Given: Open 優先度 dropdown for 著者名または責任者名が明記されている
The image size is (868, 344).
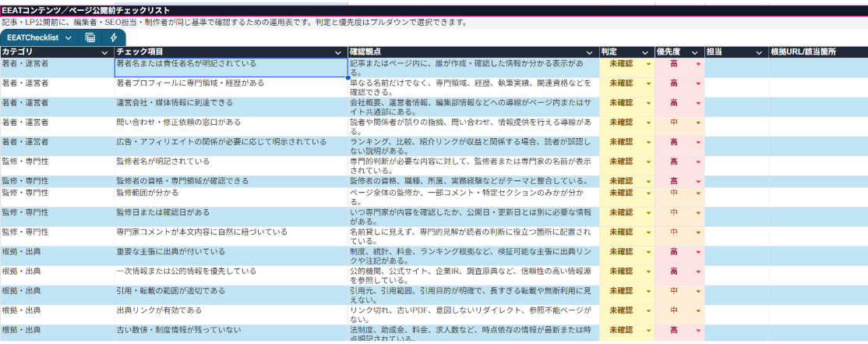Looking at the screenshot, I should [x=698, y=64].
